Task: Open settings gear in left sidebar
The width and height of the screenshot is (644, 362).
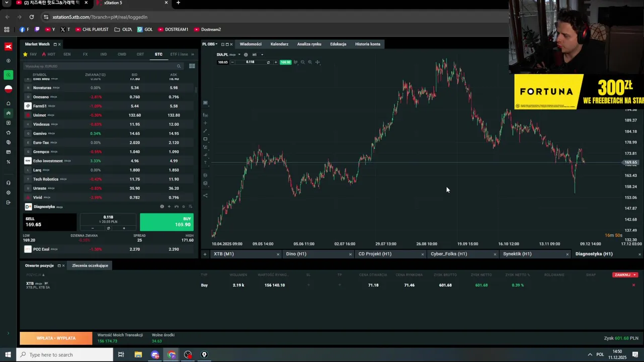Action: point(8,193)
